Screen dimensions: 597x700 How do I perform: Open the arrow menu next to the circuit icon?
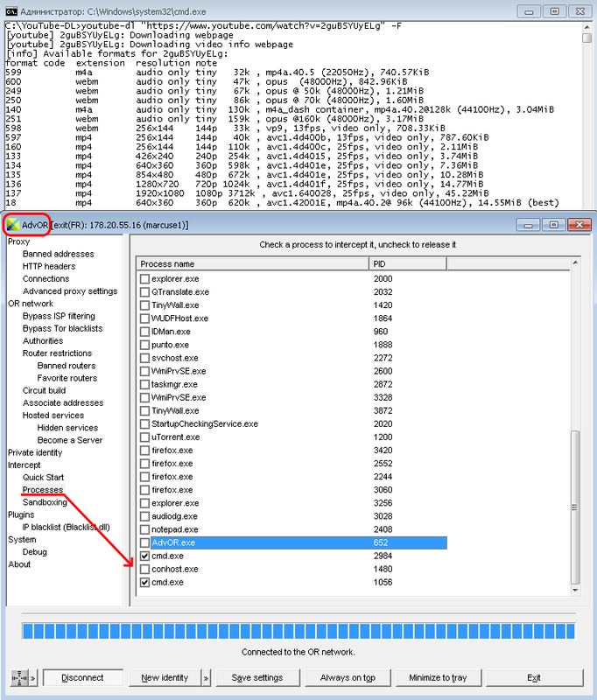tap(33, 677)
